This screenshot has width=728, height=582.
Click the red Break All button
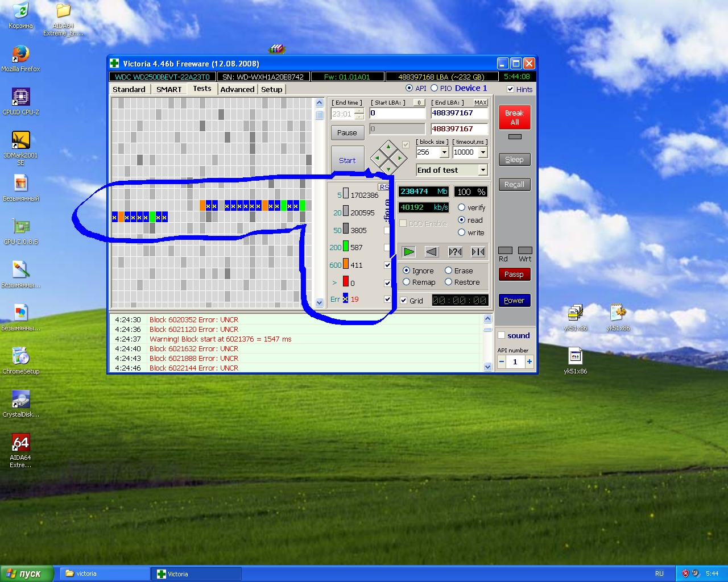click(514, 118)
